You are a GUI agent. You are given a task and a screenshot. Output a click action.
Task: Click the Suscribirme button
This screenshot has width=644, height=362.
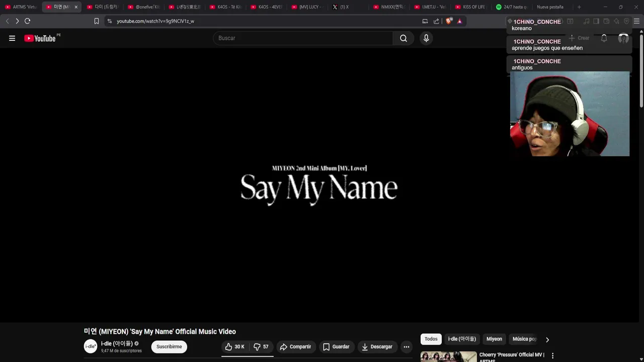(x=169, y=347)
